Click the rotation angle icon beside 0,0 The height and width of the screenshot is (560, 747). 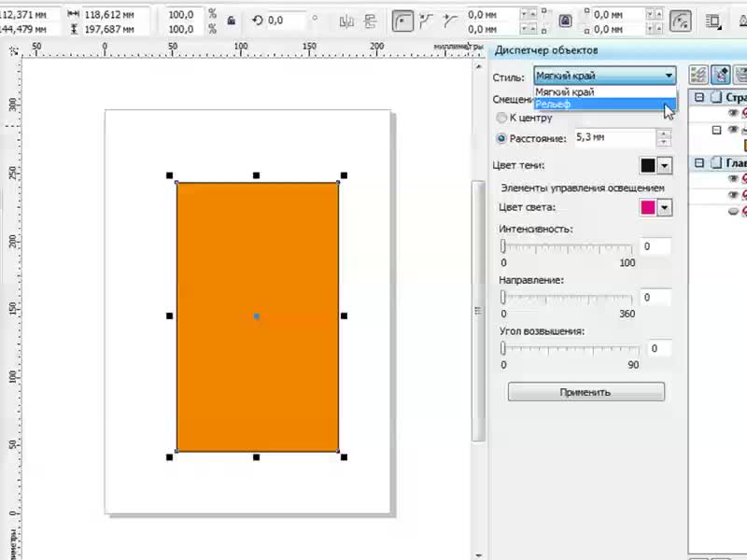[258, 21]
